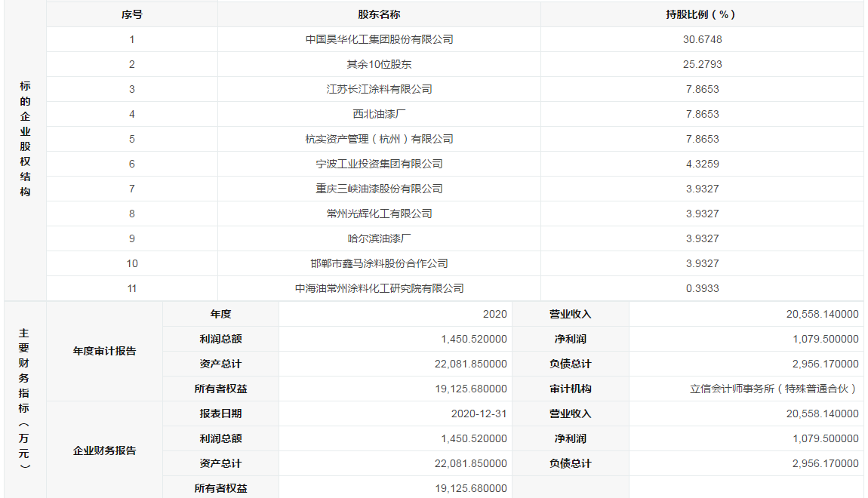Select shareholder 中国昊华化工集团股份有限公司

(379, 39)
